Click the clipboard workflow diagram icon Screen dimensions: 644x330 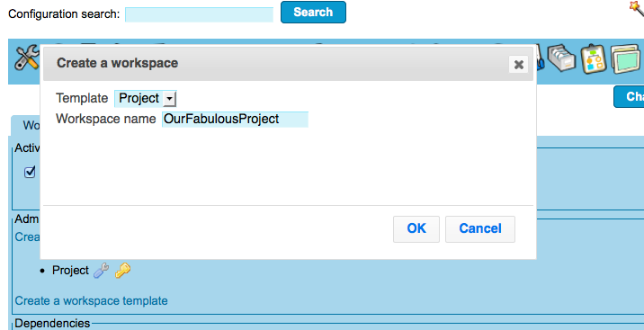pyautogui.click(x=594, y=58)
